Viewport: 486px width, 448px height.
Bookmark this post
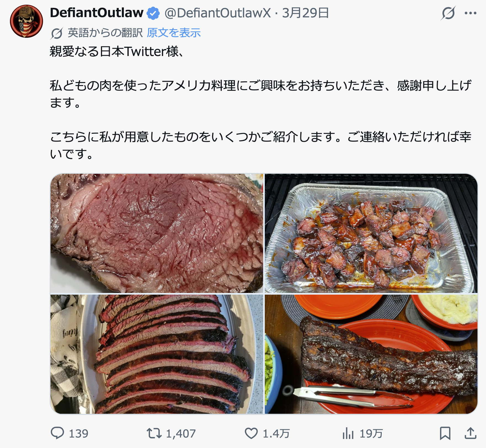(445, 433)
